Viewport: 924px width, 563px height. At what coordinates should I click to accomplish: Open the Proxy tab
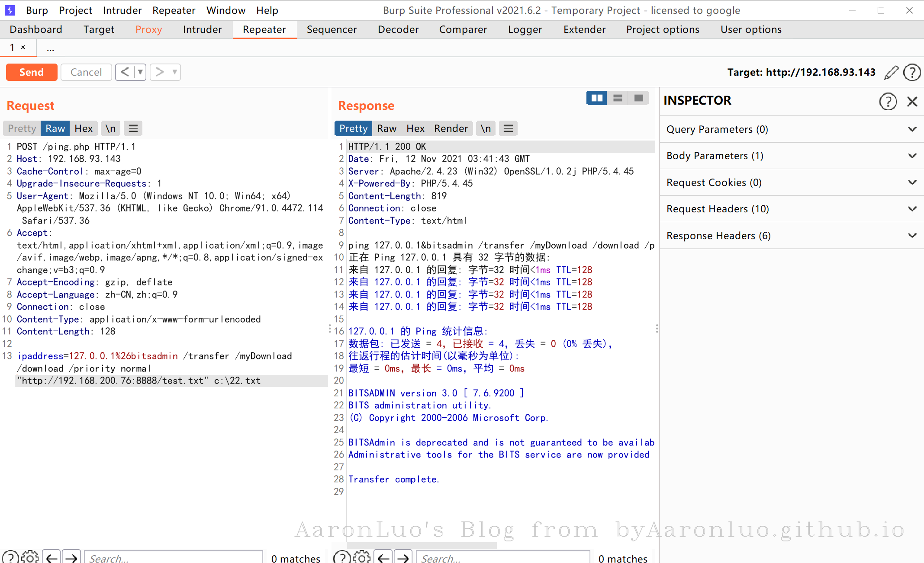click(148, 29)
